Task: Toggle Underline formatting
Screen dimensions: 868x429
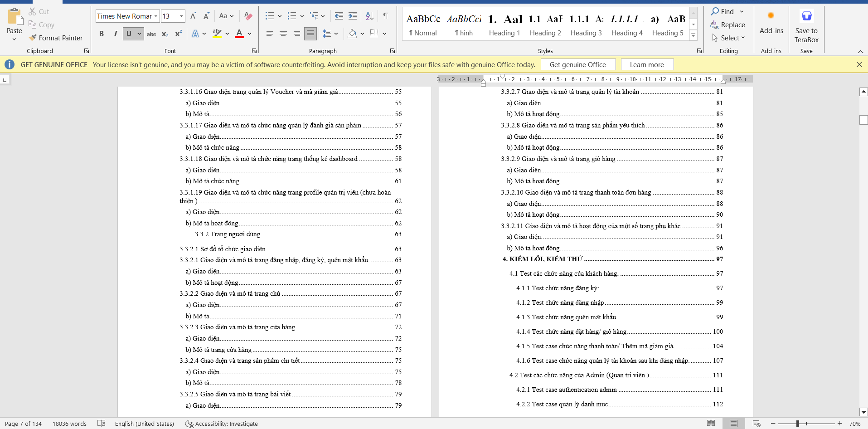Action: (129, 34)
